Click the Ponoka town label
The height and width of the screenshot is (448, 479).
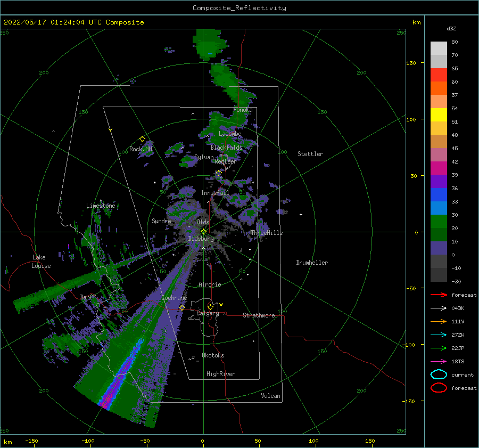(x=243, y=110)
